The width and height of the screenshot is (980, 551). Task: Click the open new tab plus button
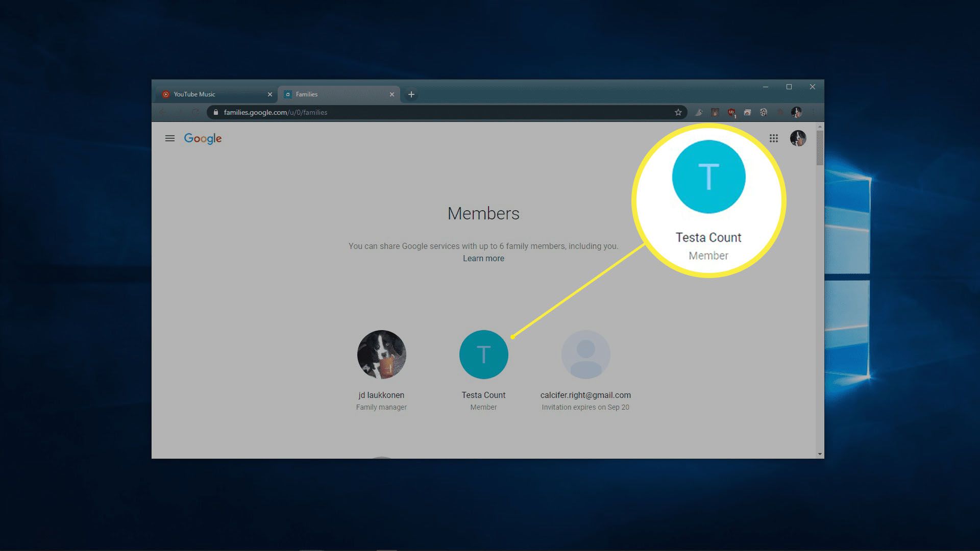tap(411, 94)
